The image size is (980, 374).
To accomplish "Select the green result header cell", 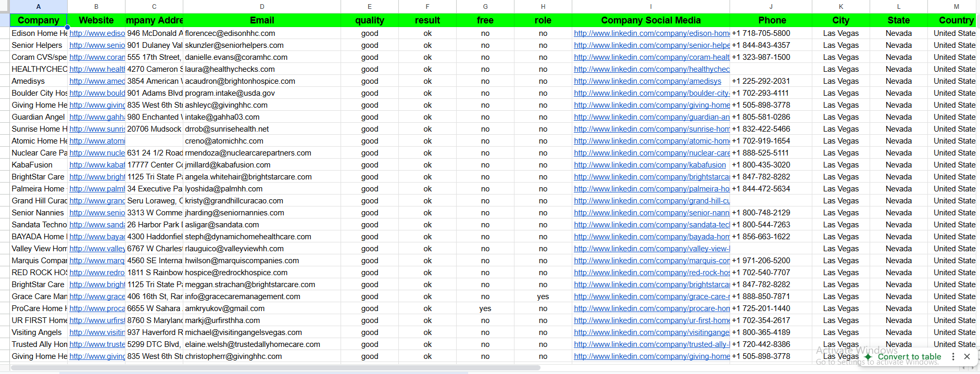I will pyautogui.click(x=428, y=20).
